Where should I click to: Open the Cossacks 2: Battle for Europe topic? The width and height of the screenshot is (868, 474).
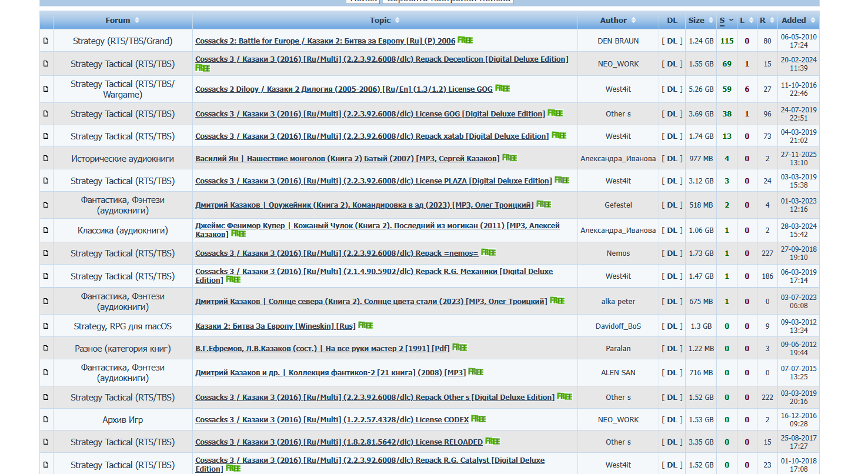coord(325,41)
